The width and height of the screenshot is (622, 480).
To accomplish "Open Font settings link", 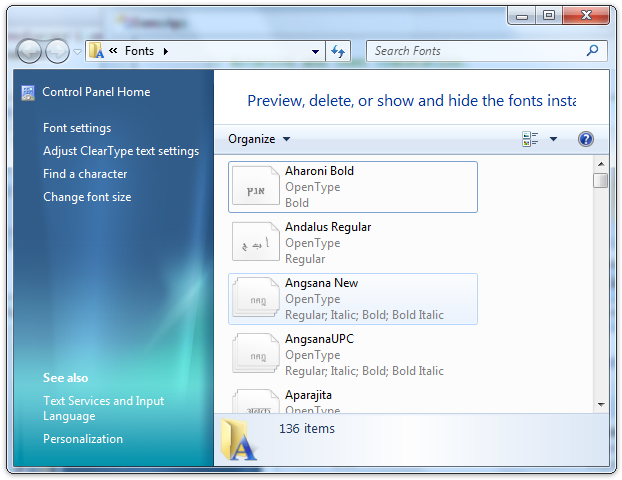I will point(77,128).
